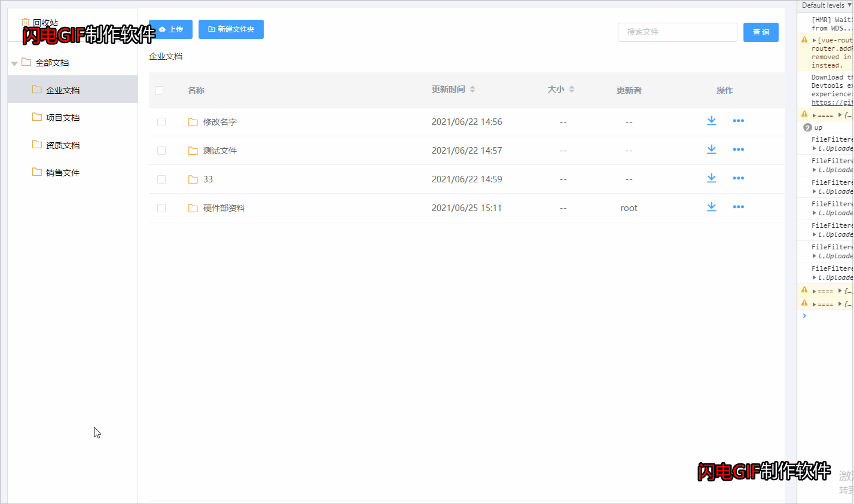
Task: Download the 测试文件 folder
Action: [x=711, y=149]
